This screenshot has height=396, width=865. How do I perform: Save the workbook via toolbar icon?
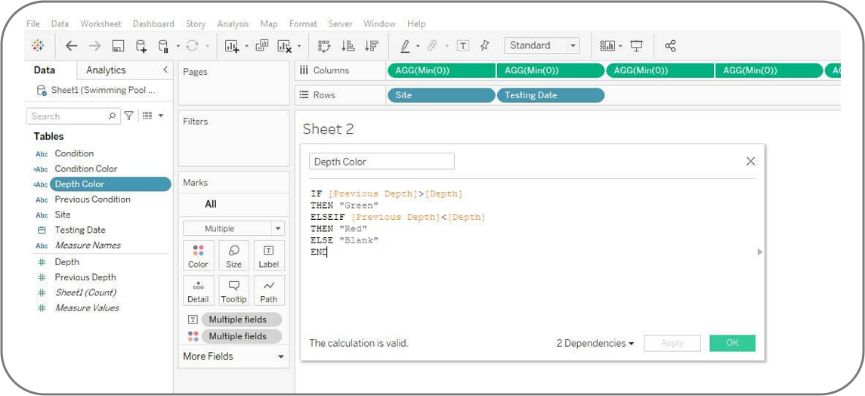click(118, 46)
